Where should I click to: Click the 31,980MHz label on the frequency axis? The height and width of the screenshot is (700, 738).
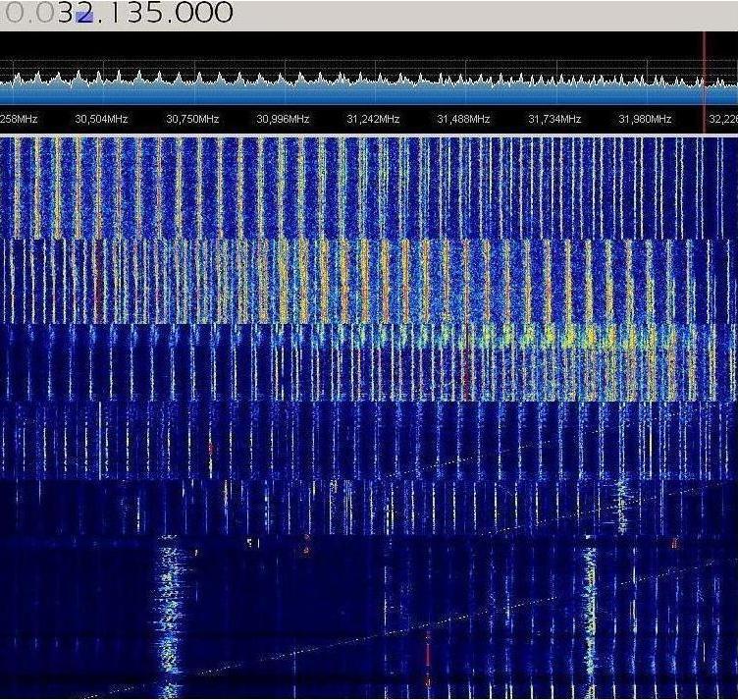point(646,119)
